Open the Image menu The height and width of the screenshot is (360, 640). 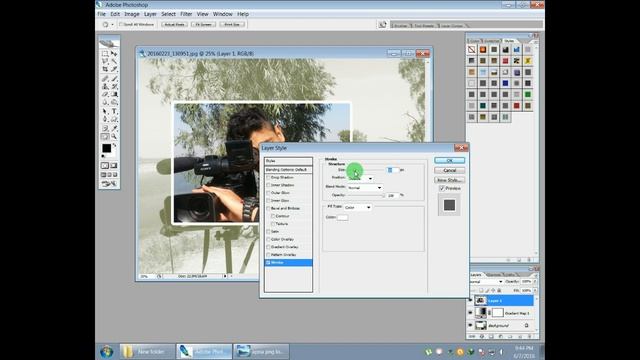(132, 14)
